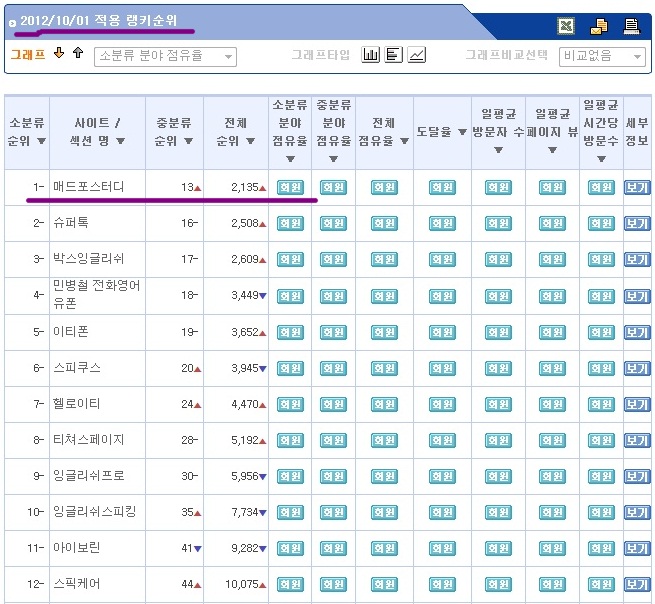Sort by 일평균 페이지 뷰 column arrow

(552, 150)
